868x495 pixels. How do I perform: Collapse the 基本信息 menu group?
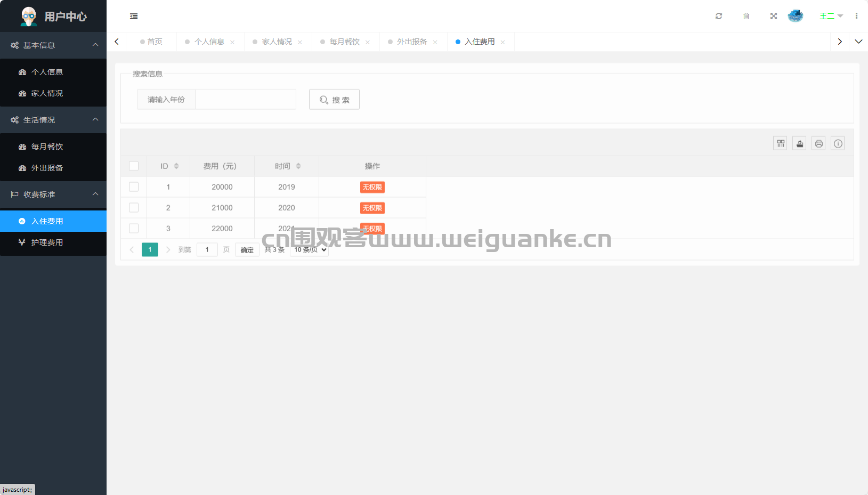[53, 45]
